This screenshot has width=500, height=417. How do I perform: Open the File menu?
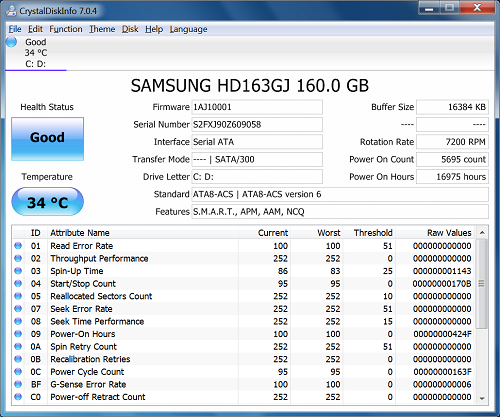tap(15, 29)
